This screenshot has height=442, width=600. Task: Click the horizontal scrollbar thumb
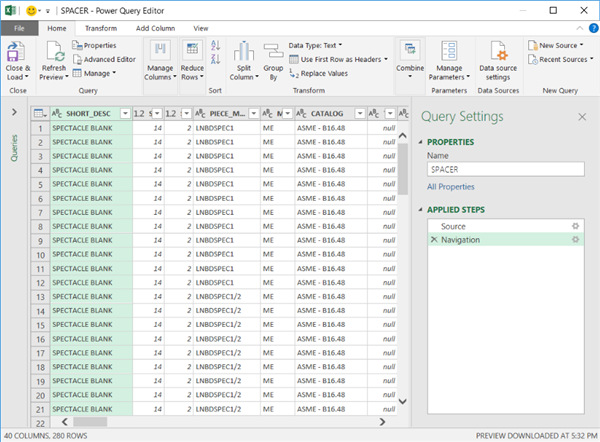coord(90,422)
